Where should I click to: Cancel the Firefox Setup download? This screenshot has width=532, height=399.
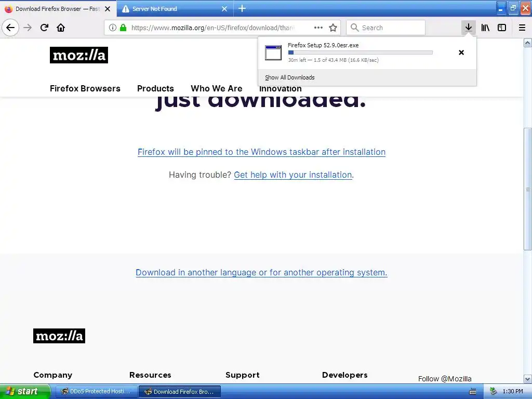tap(461, 52)
